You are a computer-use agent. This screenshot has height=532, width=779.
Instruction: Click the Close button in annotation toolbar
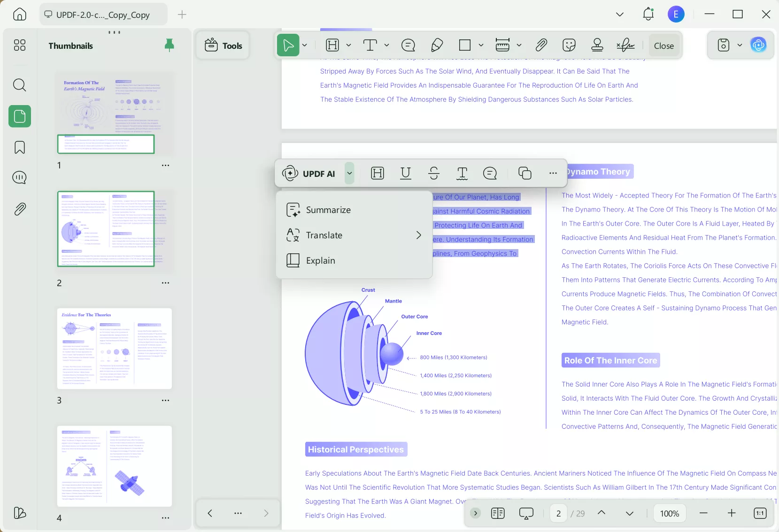point(664,46)
